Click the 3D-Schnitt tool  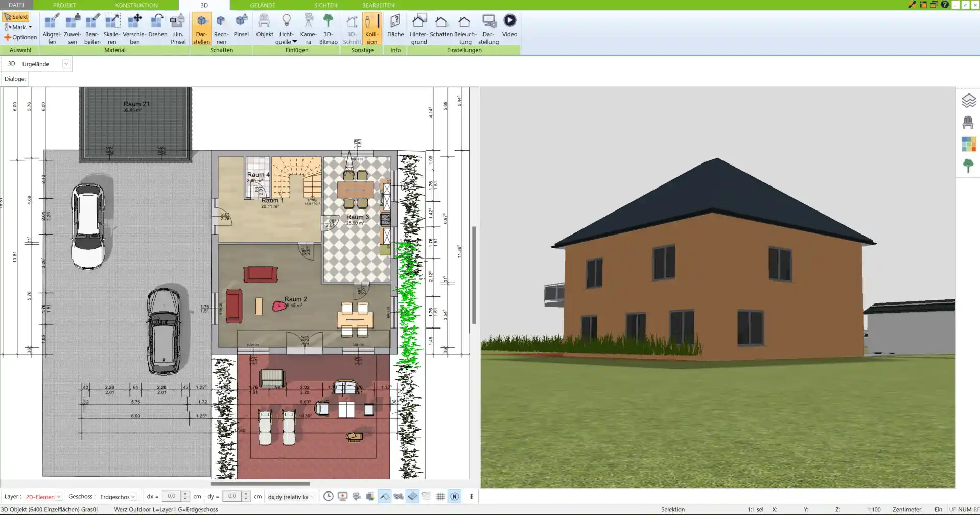(352, 29)
